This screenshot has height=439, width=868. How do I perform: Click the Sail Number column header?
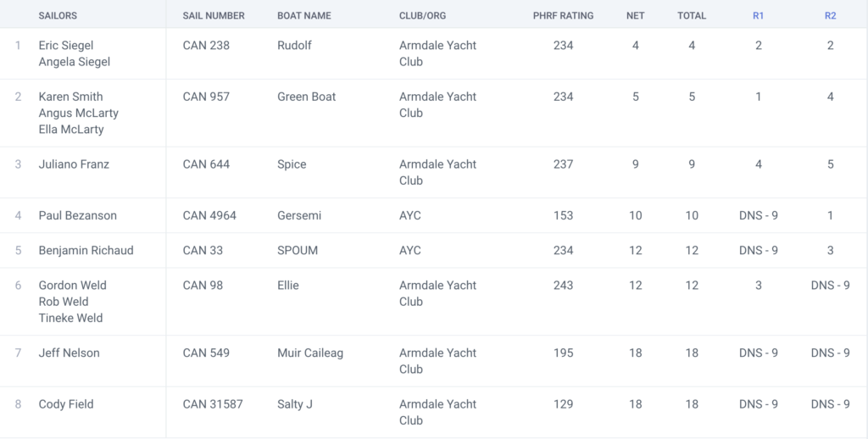tap(214, 15)
